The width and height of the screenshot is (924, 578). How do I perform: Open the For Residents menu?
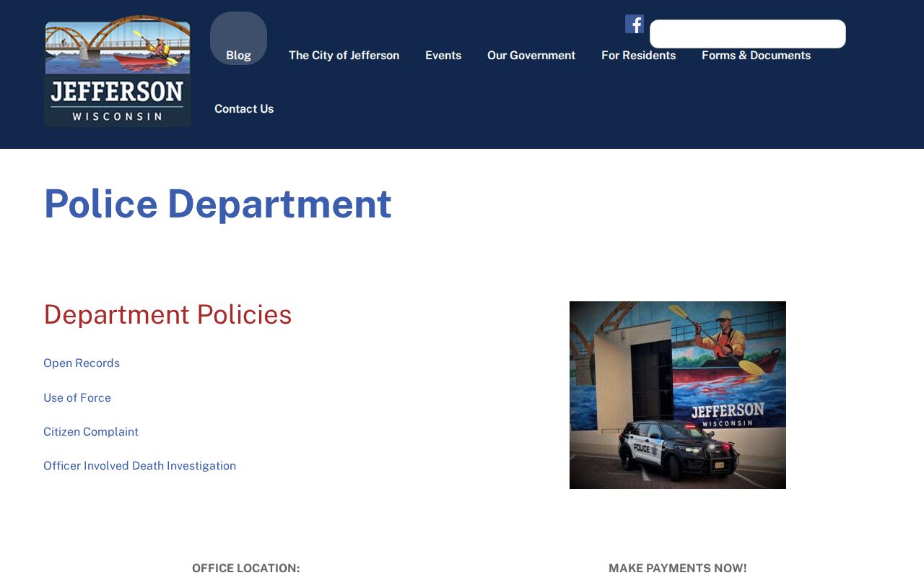click(639, 56)
